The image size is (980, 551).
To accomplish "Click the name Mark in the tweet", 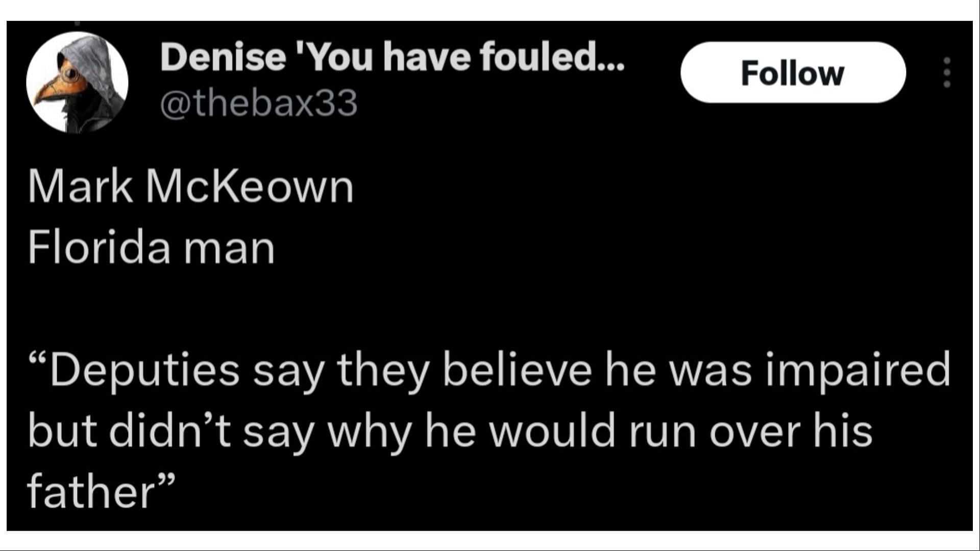I will pyautogui.click(x=80, y=187).
